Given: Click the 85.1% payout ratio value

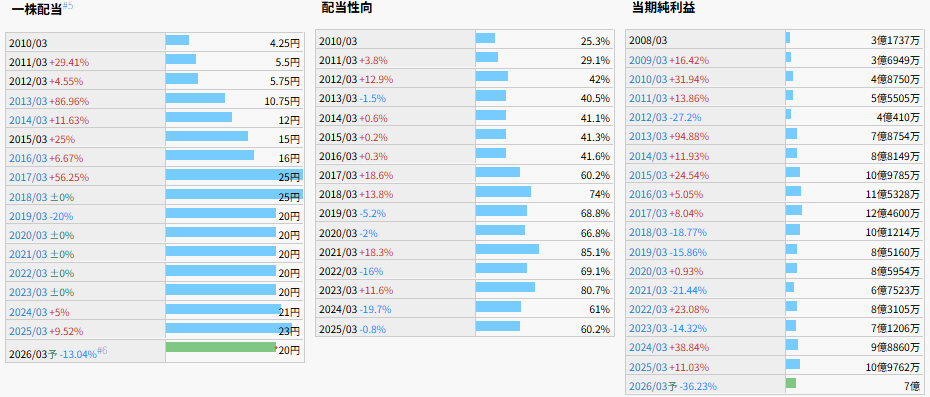Looking at the screenshot, I should click(x=595, y=252).
